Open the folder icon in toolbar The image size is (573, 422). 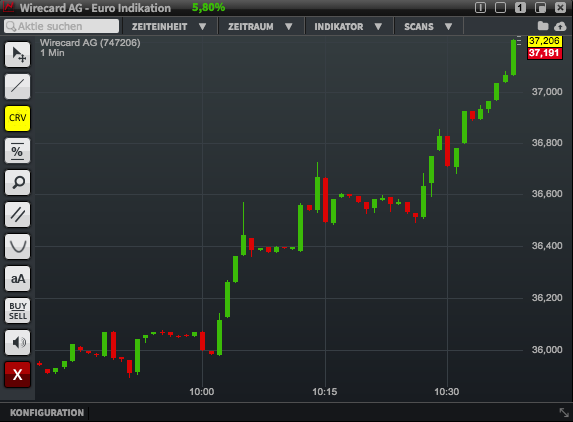543,26
